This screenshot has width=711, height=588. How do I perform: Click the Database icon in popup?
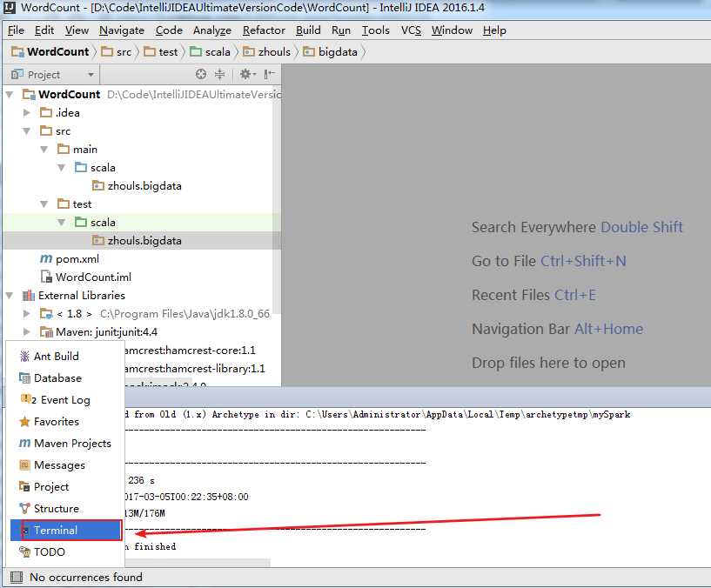[x=24, y=378]
